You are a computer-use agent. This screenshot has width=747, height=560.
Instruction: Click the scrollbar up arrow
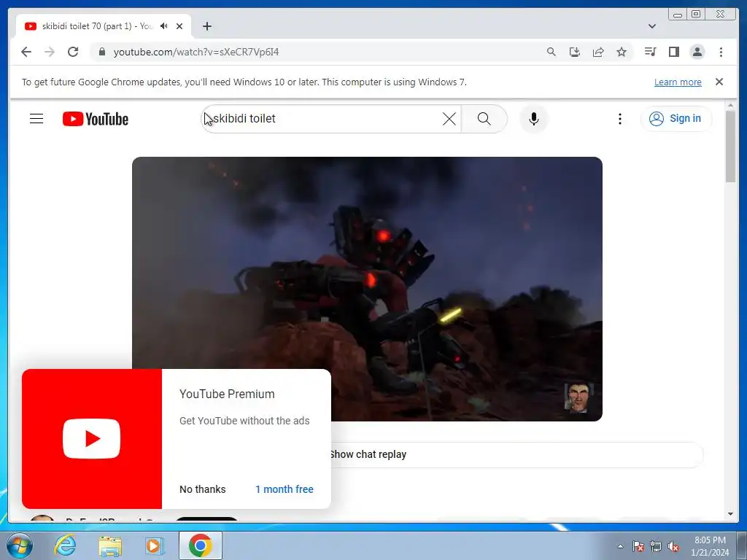(x=731, y=105)
